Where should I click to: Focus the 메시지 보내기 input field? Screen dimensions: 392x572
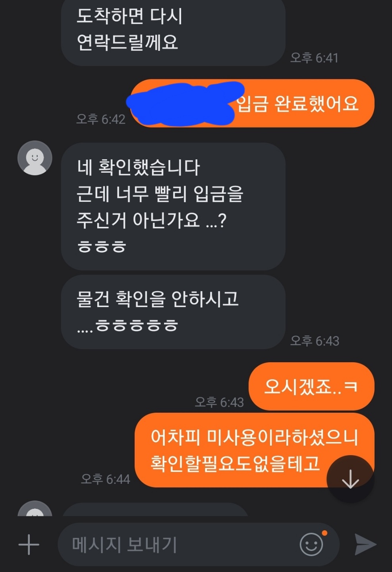(199, 544)
